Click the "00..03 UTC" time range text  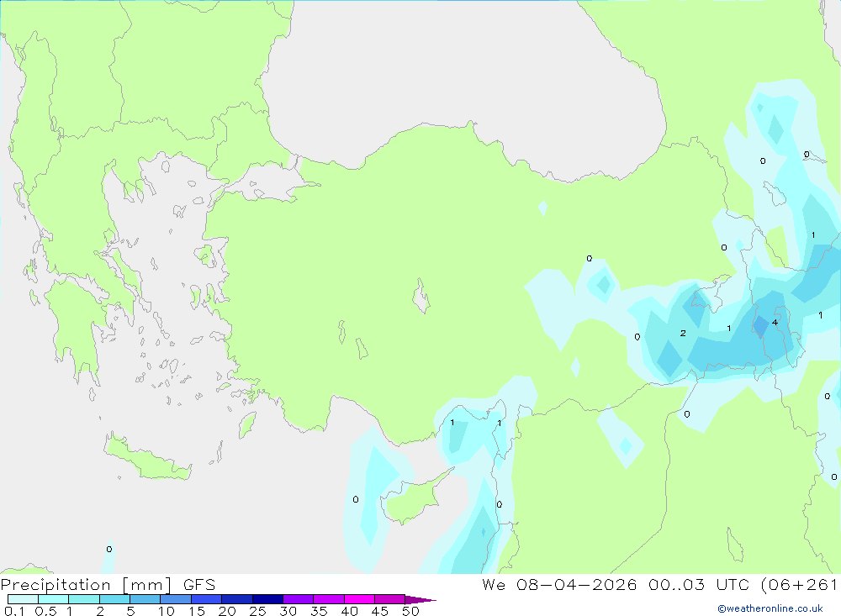pyautogui.click(x=699, y=584)
